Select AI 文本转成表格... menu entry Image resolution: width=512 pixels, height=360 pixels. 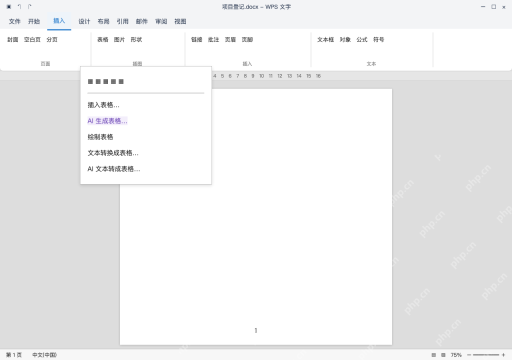point(114,169)
